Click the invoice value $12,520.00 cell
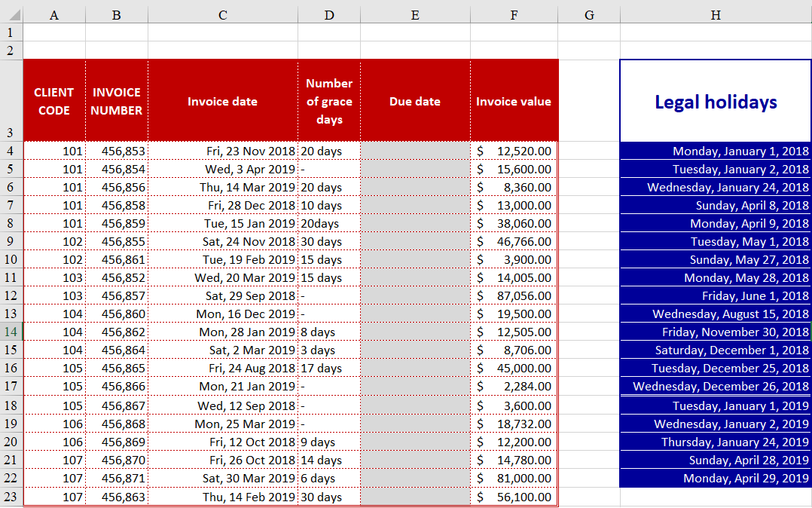The image size is (812, 508). 514,151
